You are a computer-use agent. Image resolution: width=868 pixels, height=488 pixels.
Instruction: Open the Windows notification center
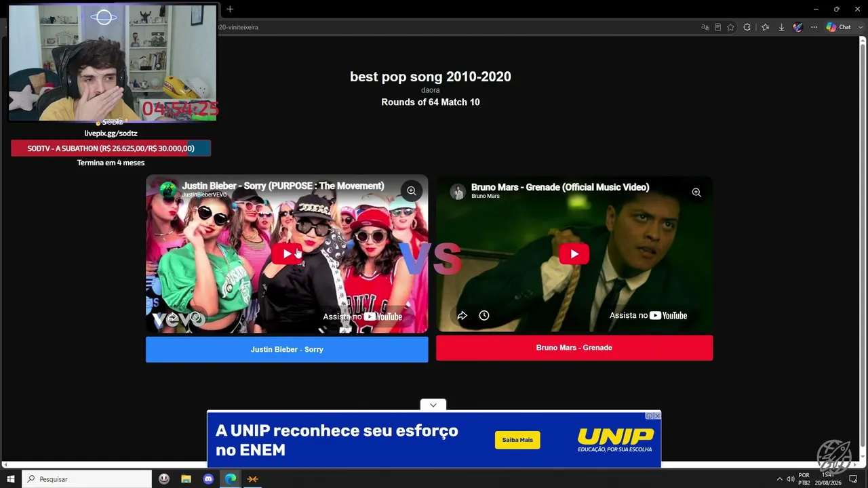(x=853, y=479)
